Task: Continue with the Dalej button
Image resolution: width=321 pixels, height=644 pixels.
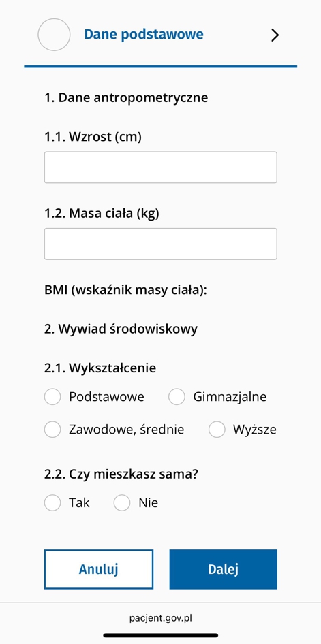Action: pos(223,569)
